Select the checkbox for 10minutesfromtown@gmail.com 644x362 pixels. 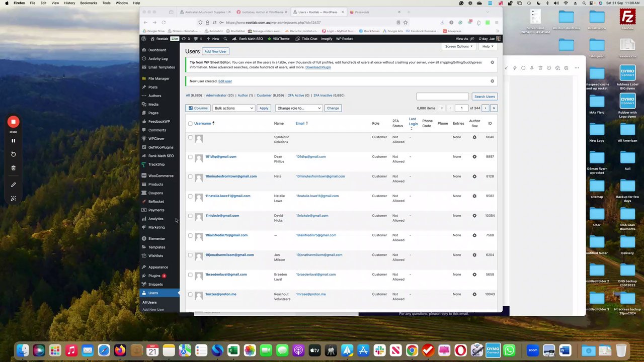190,176
